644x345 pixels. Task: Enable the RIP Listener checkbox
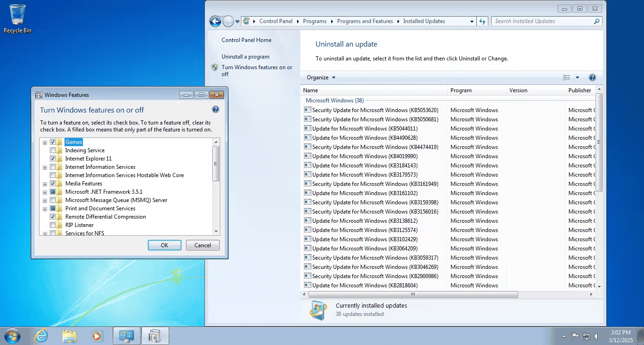53,225
